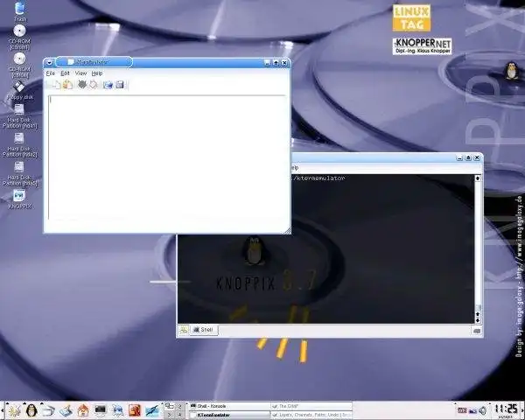Open the KNOPPIX desktop icon
This screenshot has width=525, height=420.
[x=19, y=199]
